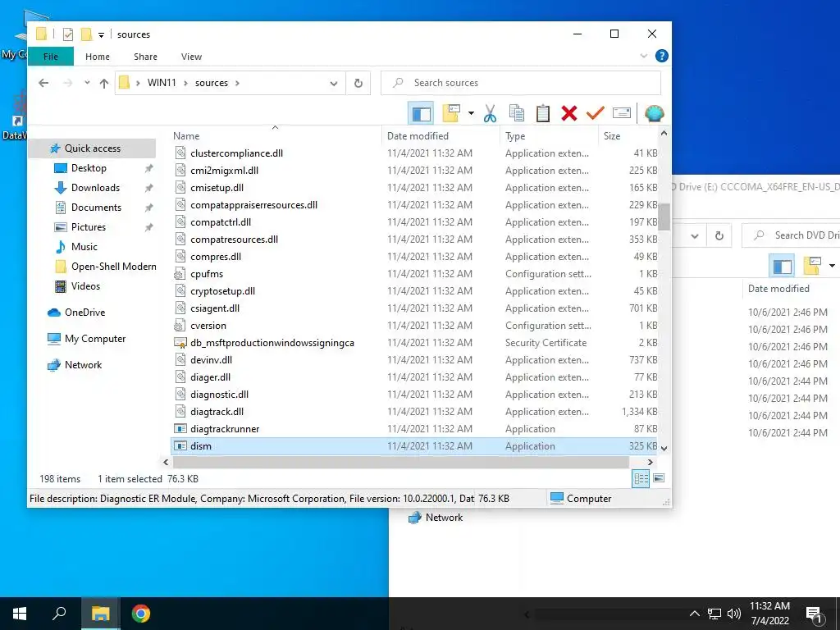Select Network in sources navigation pane
This screenshot has height=630, width=840.
coord(83,365)
